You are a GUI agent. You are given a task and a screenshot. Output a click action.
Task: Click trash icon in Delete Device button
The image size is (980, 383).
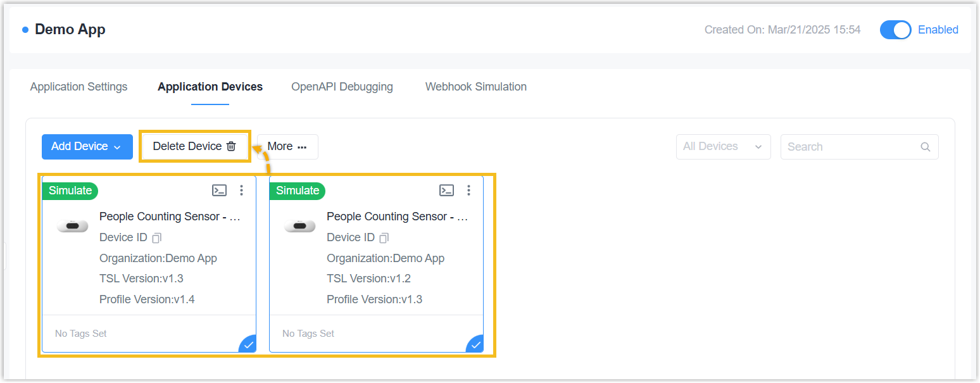pyautogui.click(x=231, y=146)
